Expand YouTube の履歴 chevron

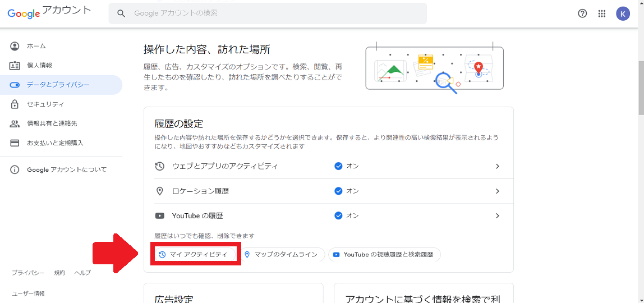click(x=498, y=215)
